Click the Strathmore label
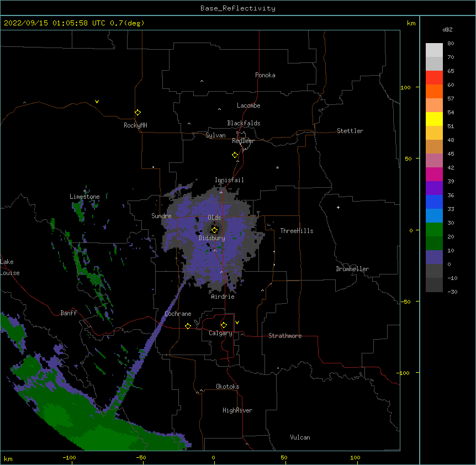Screen dimensions: 476x465 (x=285, y=336)
